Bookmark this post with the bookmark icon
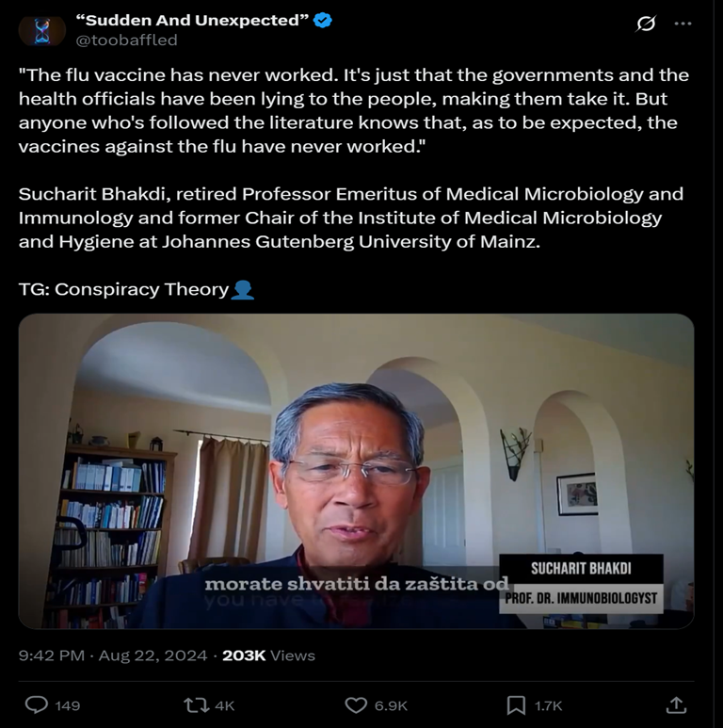 [516, 704]
